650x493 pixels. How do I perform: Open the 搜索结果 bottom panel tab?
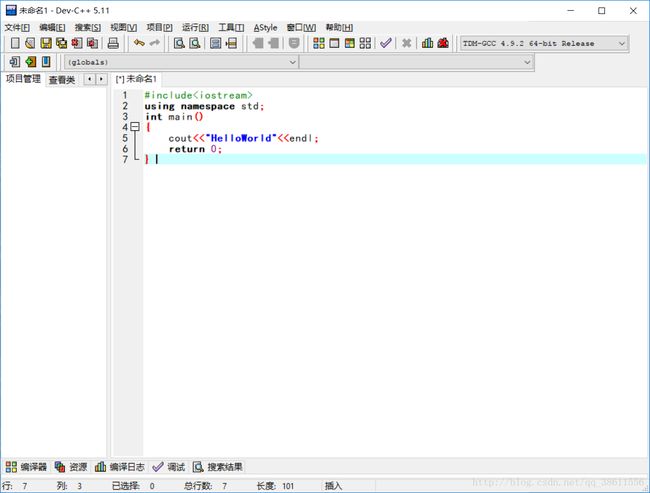click(x=218, y=467)
